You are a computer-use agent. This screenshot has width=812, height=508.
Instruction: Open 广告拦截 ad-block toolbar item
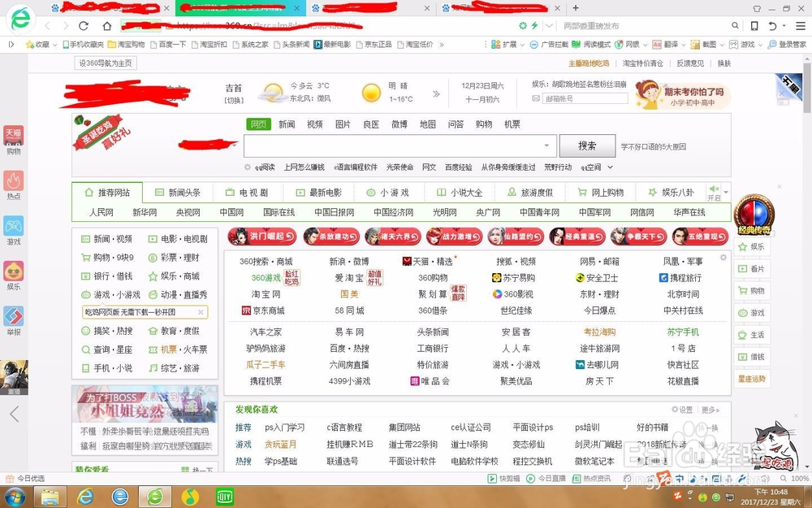pyautogui.click(x=549, y=45)
